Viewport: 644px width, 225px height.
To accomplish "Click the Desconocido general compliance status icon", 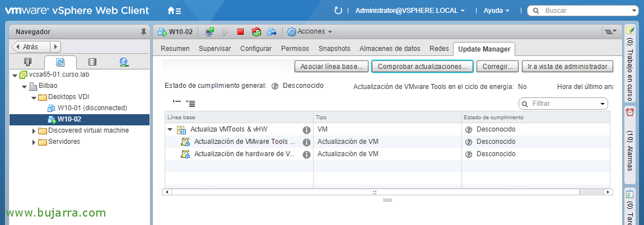I will [x=275, y=86].
